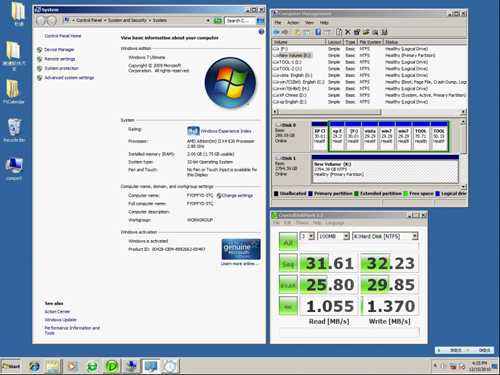Run the All benchmark in CrystalDiskMark

pos(288,242)
